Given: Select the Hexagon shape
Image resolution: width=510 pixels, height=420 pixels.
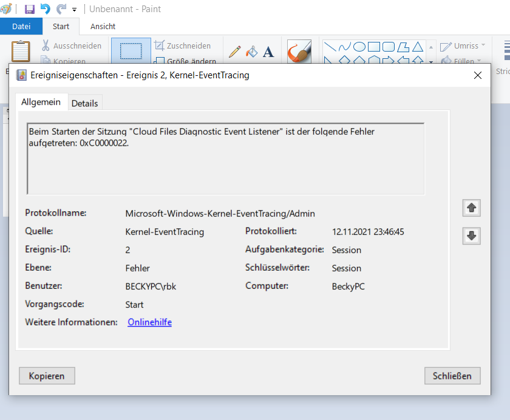Looking at the screenshot, I should 374,60.
